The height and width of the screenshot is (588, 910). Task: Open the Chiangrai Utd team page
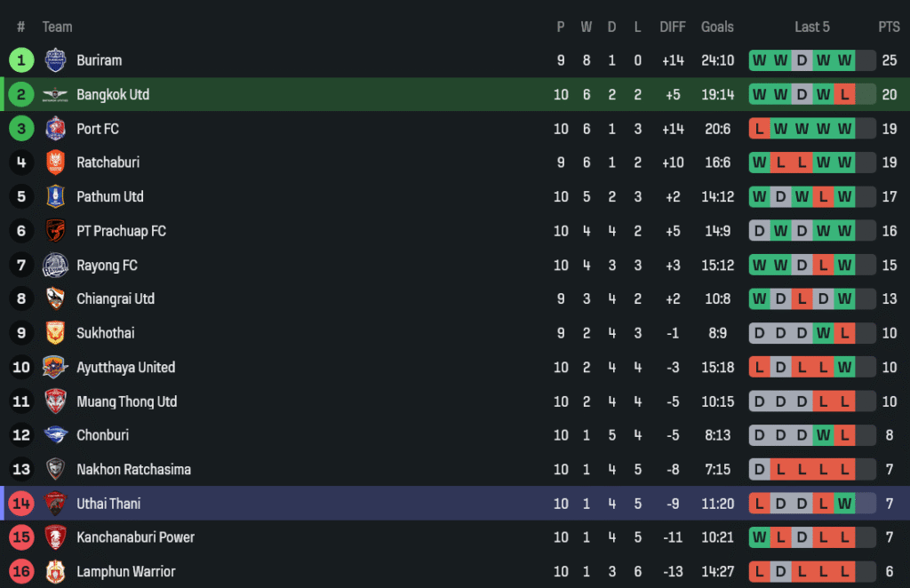116,299
